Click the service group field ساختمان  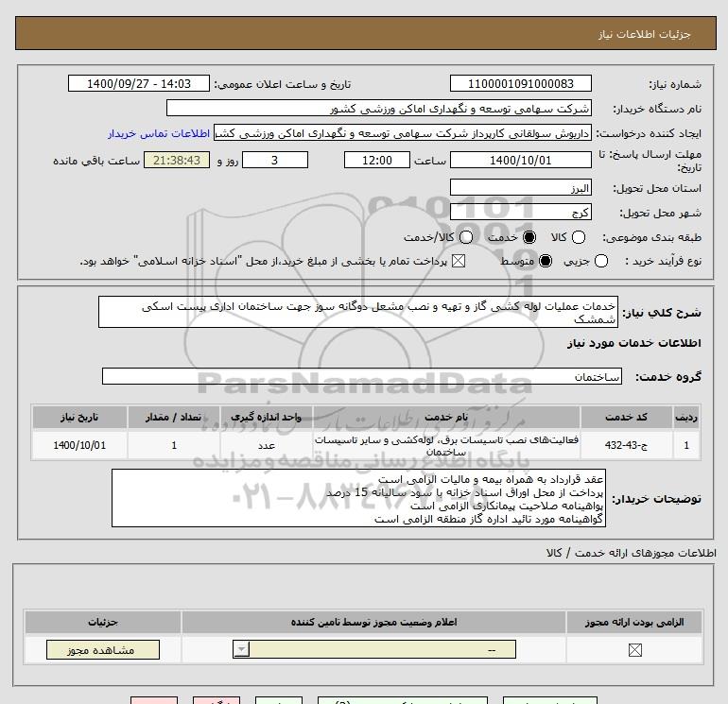(x=362, y=376)
